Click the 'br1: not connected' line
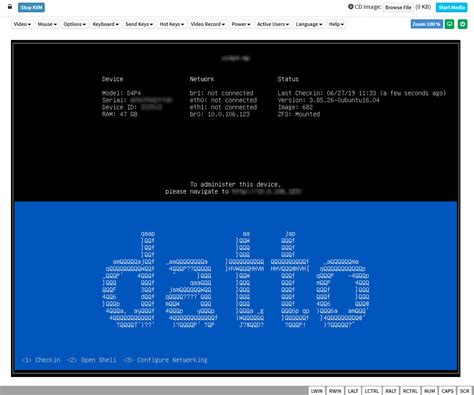This screenshot has height=395, width=474. (x=222, y=93)
